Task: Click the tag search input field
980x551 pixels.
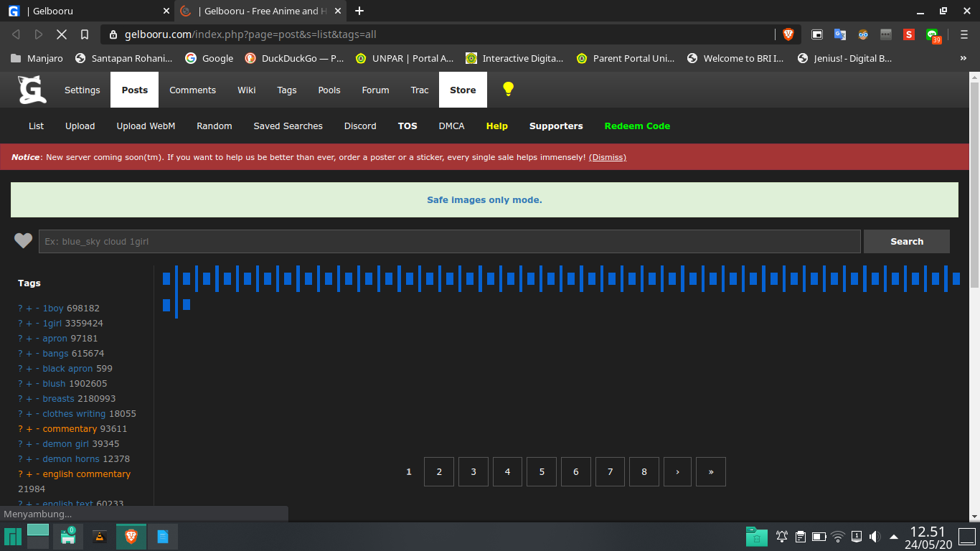Action: (x=450, y=241)
